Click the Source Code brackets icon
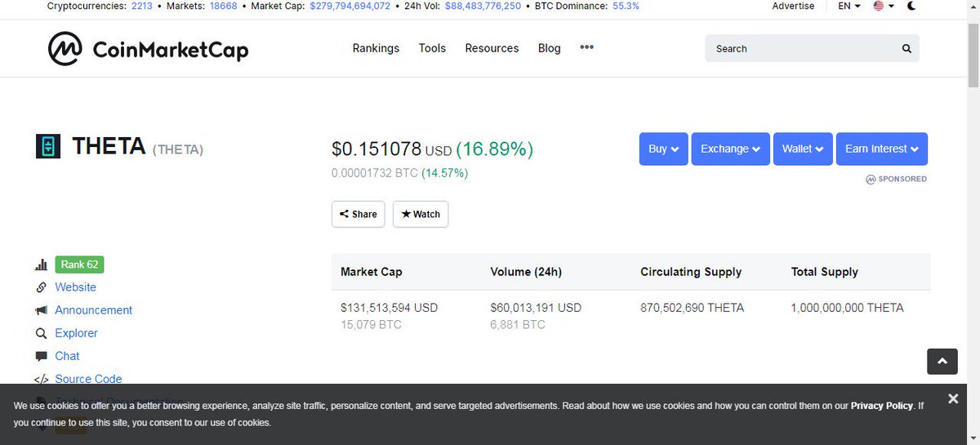Image resolution: width=980 pixels, height=445 pixels. (x=41, y=379)
